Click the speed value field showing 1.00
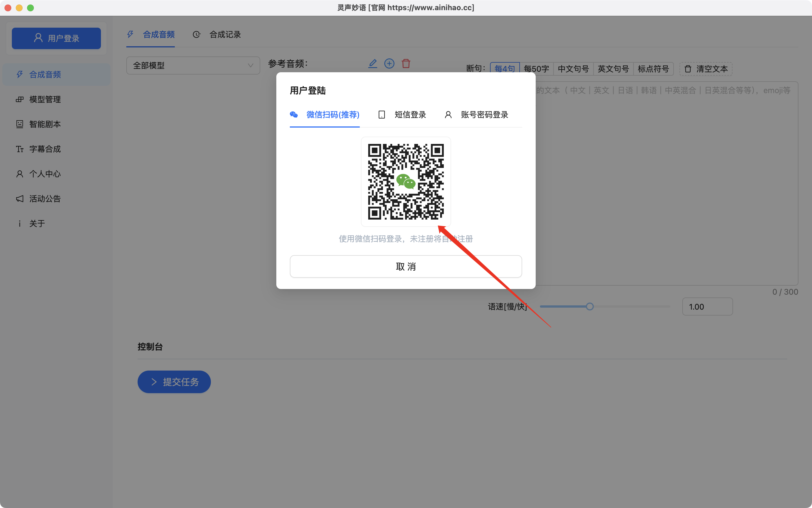The height and width of the screenshot is (508, 812). click(x=708, y=306)
